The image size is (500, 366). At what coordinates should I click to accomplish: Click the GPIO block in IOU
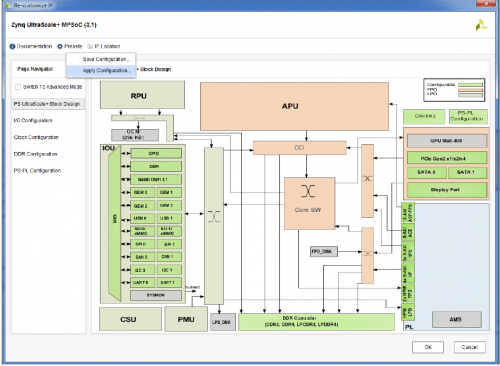tap(156, 153)
